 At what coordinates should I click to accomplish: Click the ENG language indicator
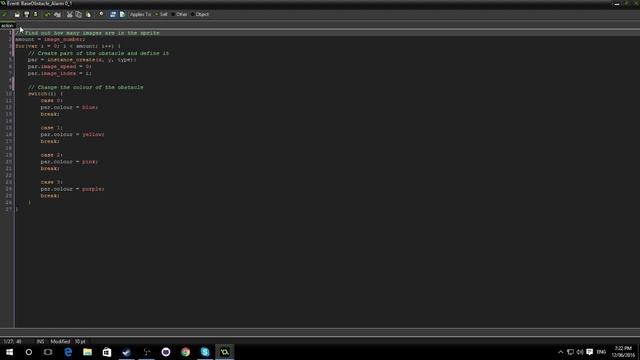601,352
